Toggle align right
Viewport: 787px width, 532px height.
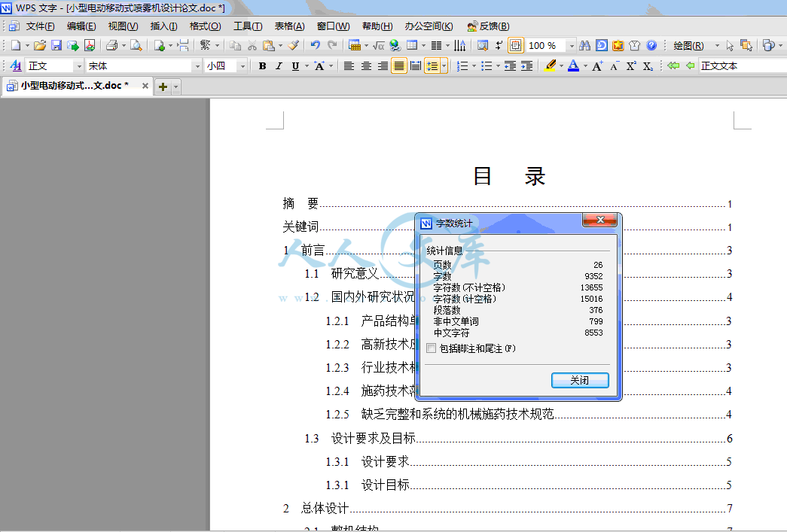point(383,65)
